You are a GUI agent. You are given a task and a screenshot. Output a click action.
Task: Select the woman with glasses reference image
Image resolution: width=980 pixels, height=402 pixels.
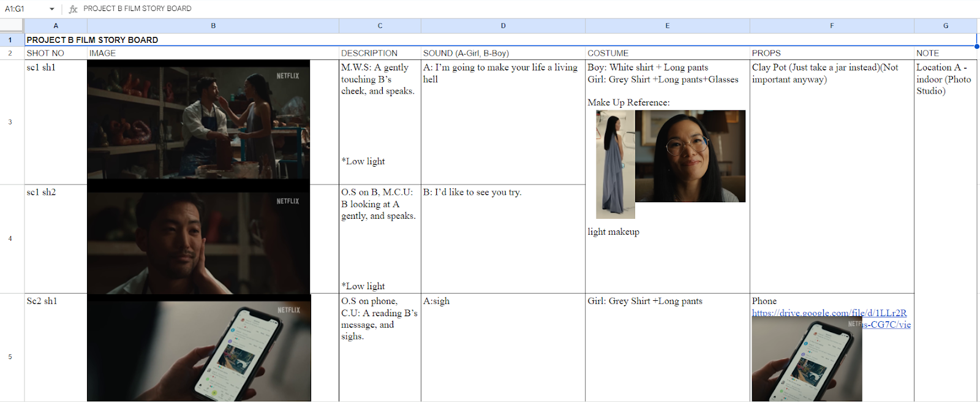coord(690,156)
